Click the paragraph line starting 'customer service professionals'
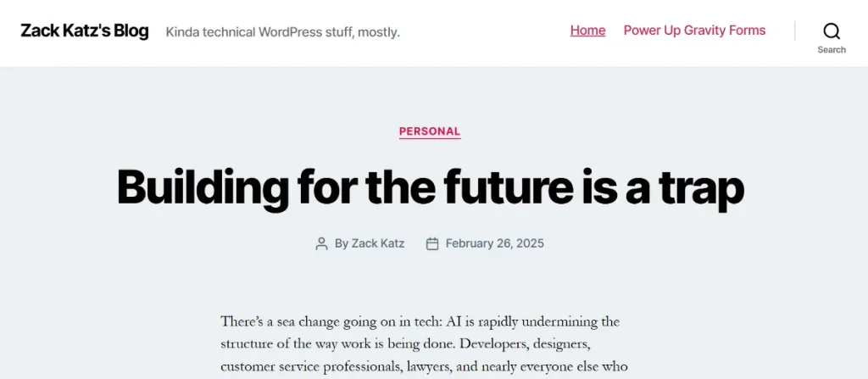This screenshot has height=379, width=868. coord(424,366)
